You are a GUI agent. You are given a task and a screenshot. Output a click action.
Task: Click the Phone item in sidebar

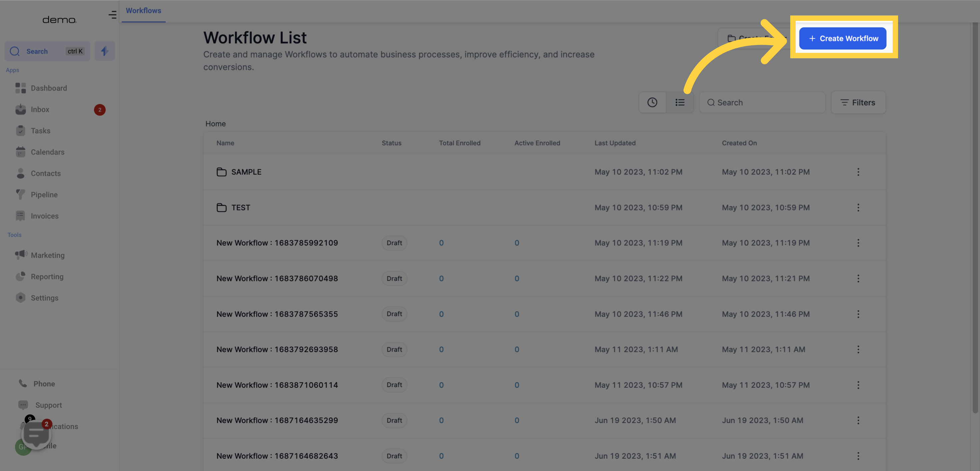44,384
